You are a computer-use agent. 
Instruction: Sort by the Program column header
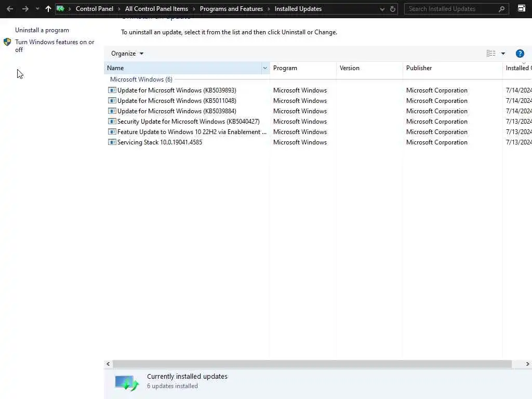(x=303, y=68)
